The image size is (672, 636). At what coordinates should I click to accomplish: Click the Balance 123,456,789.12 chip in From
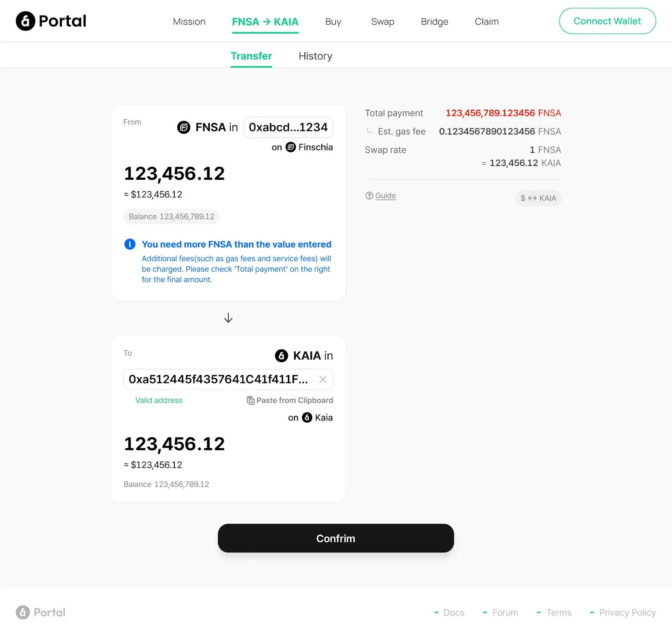pos(171,217)
